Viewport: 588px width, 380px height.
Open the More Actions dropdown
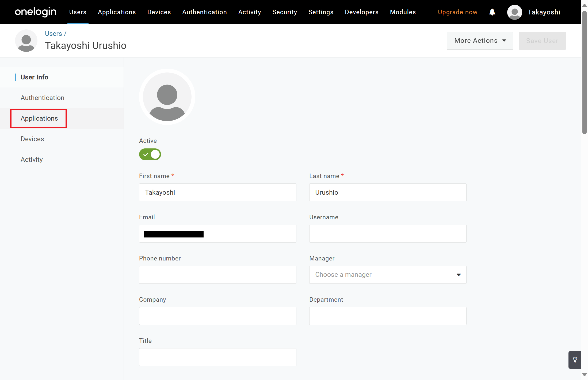[480, 41]
